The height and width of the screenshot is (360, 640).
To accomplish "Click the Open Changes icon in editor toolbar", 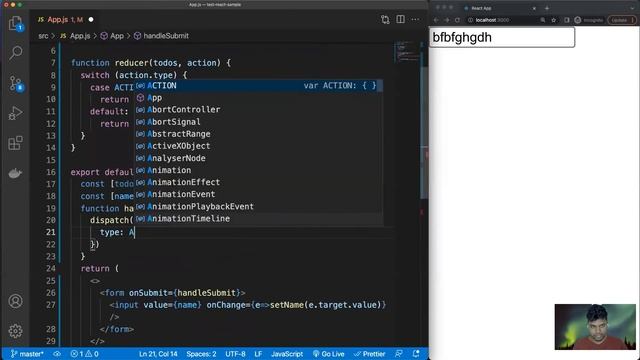I will (385, 20).
